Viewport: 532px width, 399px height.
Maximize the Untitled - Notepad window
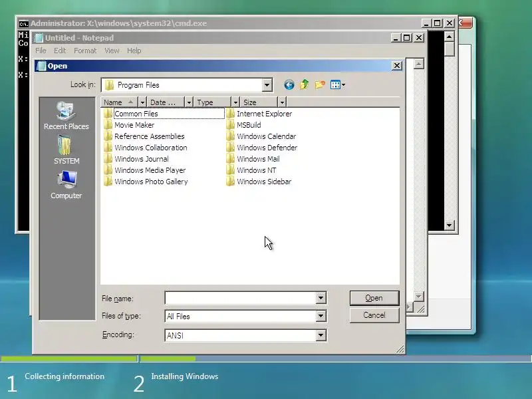[407, 38]
